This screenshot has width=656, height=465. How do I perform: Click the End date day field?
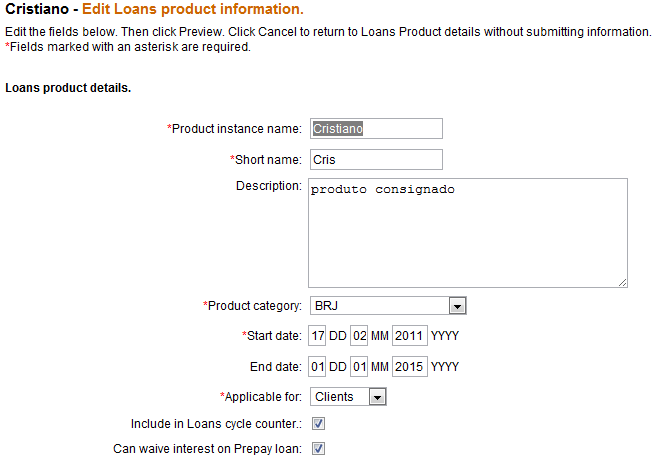click(x=318, y=367)
